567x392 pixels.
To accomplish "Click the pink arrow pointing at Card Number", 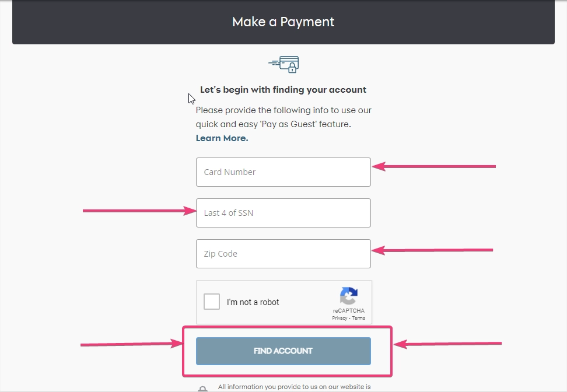I will click(x=434, y=166).
